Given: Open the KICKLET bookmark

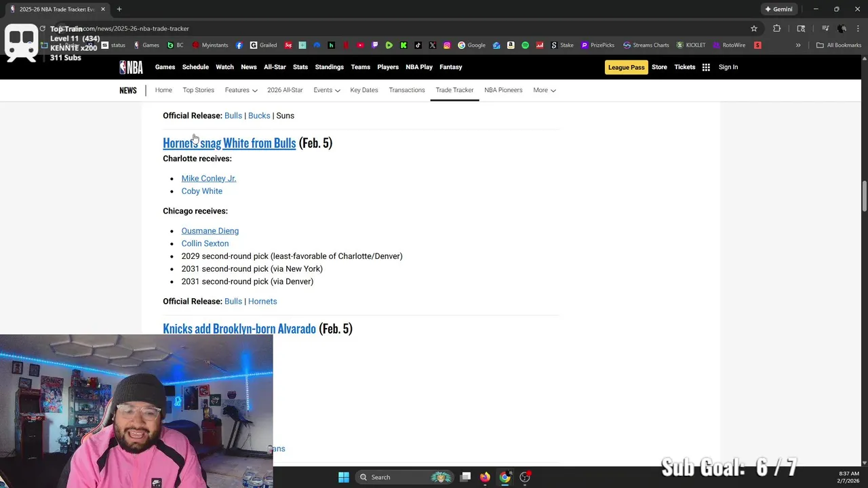Looking at the screenshot, I should (691, 45).
